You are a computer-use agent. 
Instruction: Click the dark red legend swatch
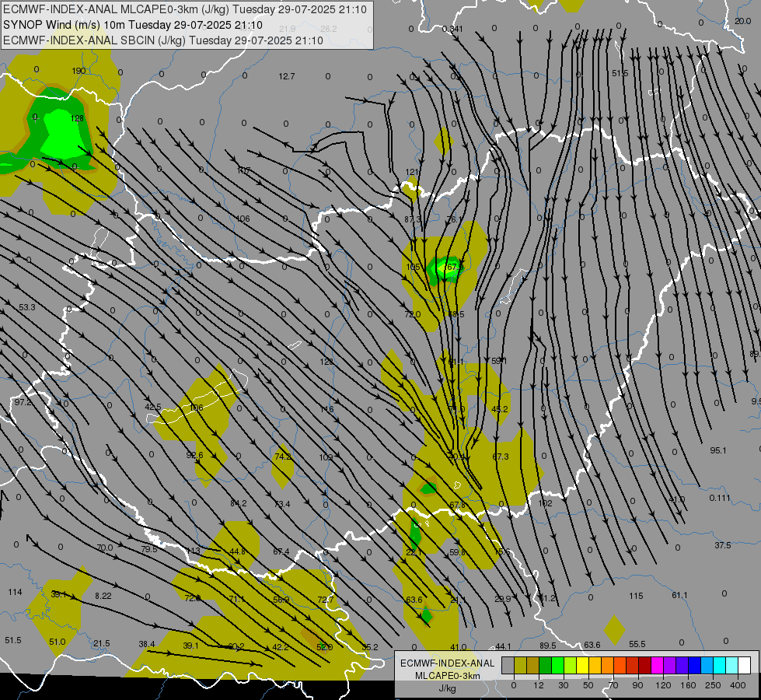click(x=644, y=666)
